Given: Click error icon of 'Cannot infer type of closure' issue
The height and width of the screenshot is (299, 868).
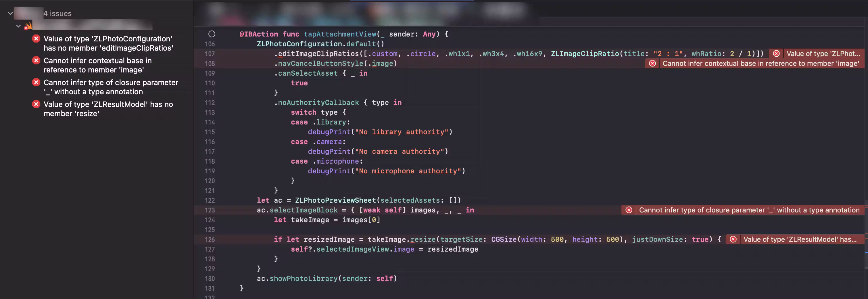Looking at the screenshot, I should pyautogui.click(x=36, y=82).
